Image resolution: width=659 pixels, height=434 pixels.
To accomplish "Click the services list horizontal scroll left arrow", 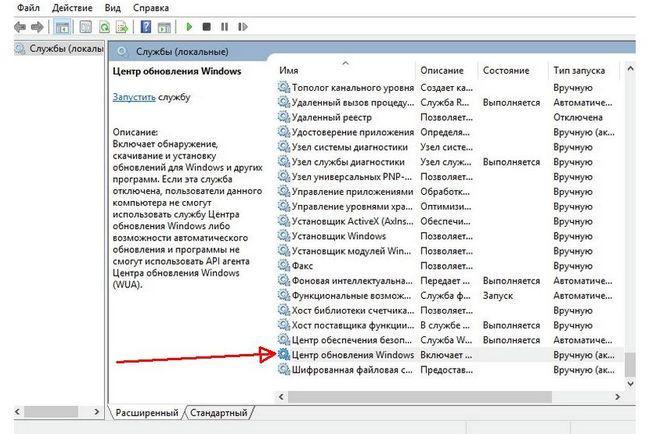I will 281,397.
